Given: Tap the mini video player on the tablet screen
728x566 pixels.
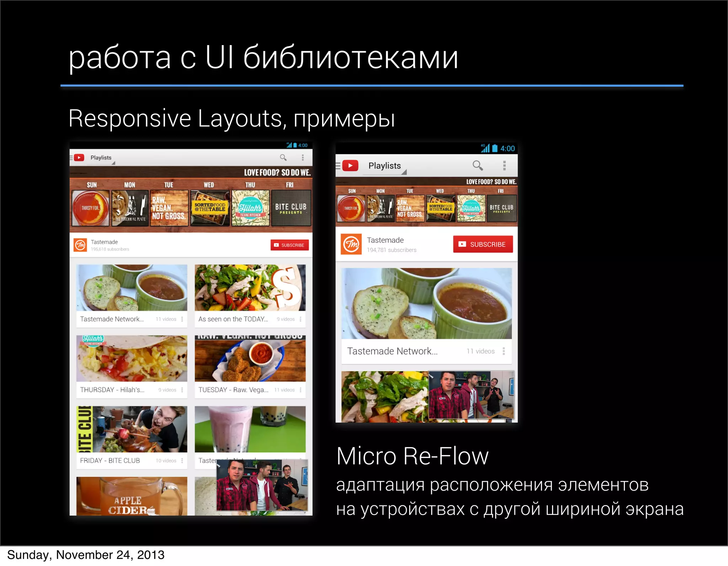Looking at the screenshot, I should coord(262,485).
